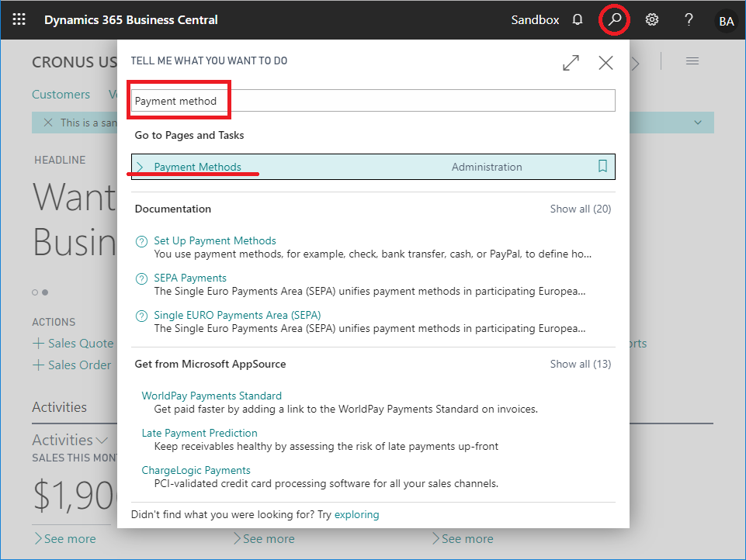Click the Sandbox environment label
This screenshot has height=560, width=746.
coord(535,20)
